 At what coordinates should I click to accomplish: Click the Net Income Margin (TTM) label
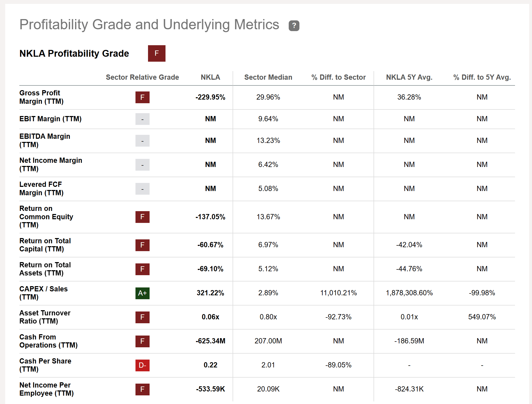point(51,165)
